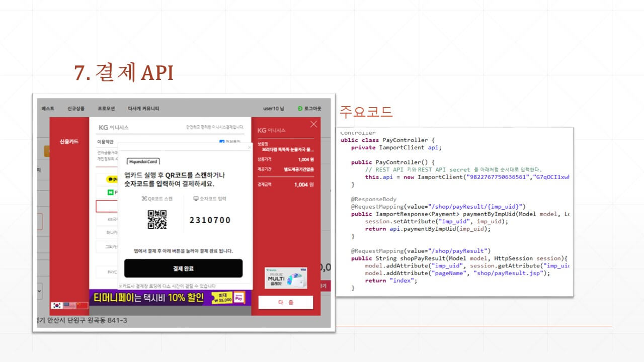Click the KG 이니시스 logo on red panel
644x362 pixels.
point(271,130)
